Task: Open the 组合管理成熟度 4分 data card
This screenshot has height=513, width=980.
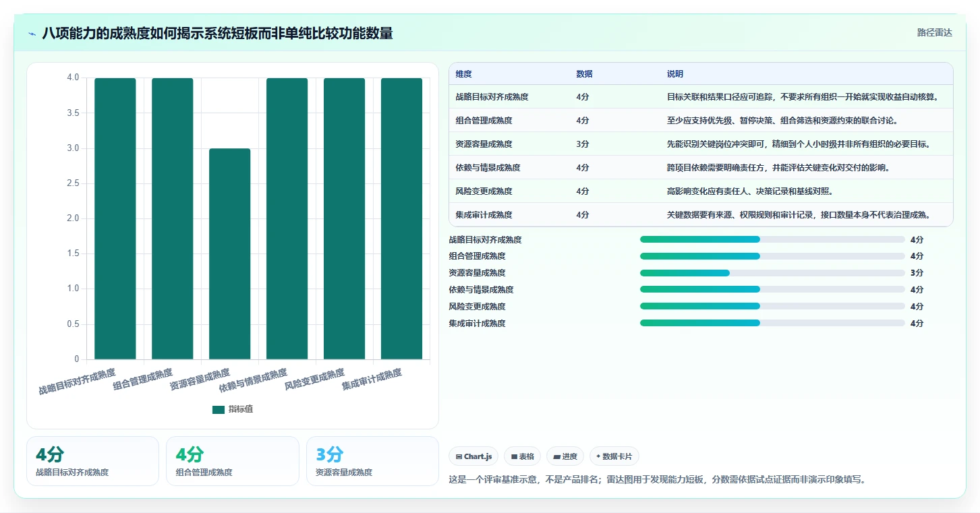Action: [232, 461]
